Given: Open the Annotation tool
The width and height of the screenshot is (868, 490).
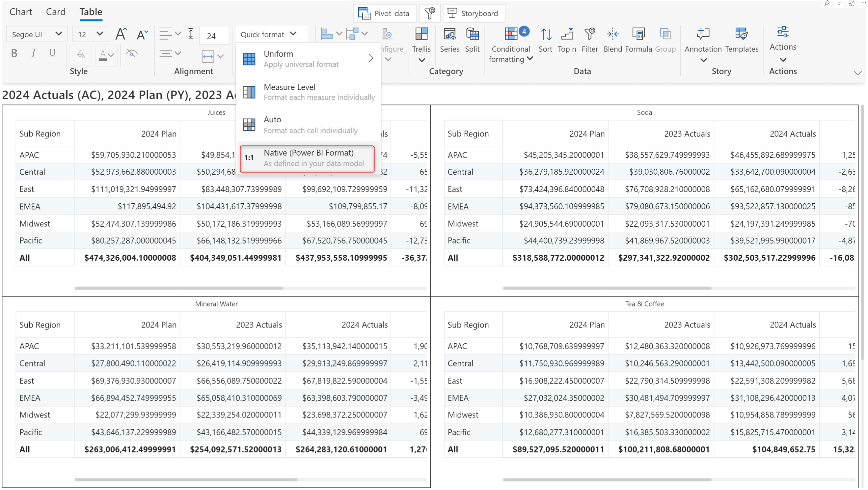Looking at the screenshot, I should (x=703, y=44).
